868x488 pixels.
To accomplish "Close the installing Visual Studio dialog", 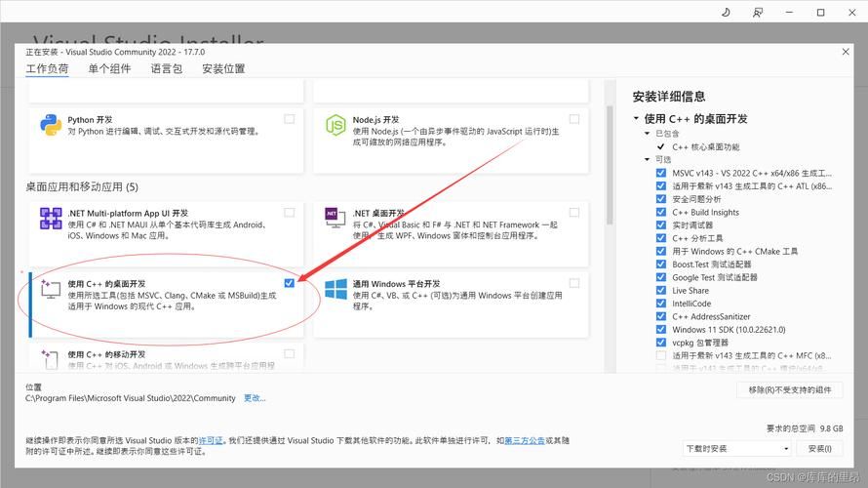I will click(846, 52).
